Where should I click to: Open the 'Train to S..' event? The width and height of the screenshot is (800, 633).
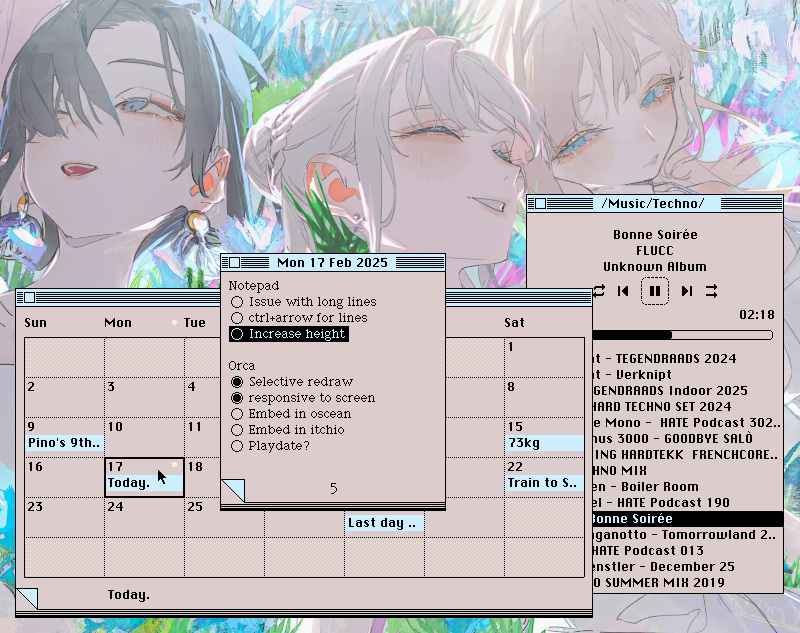pyautogui.click(x=544, y=483)
